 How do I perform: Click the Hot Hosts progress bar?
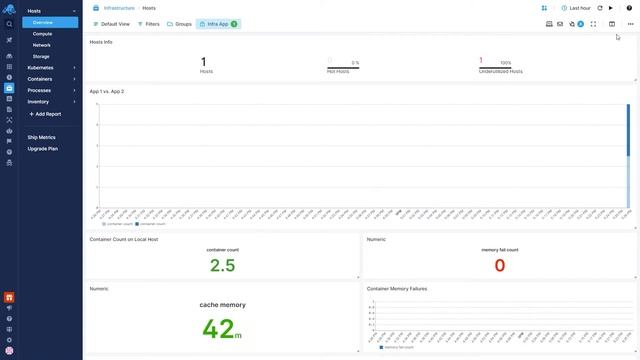point(343,68)
